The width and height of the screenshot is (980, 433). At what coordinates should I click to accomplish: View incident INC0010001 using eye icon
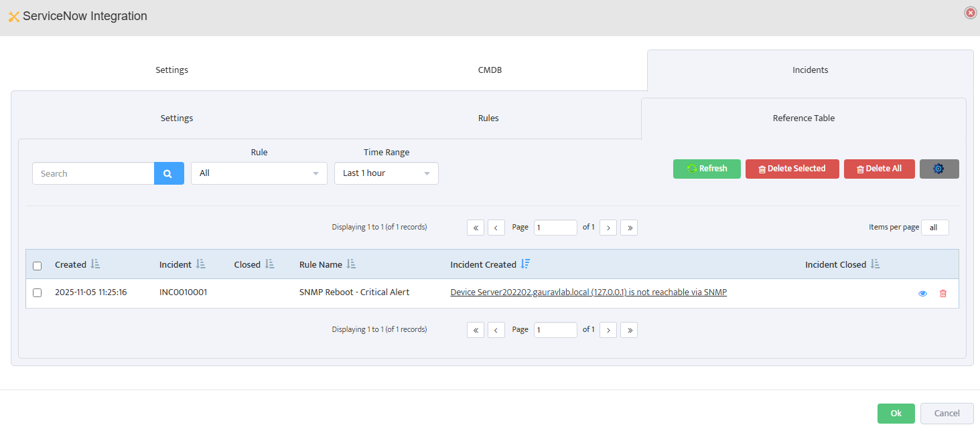tap(922, 293)
